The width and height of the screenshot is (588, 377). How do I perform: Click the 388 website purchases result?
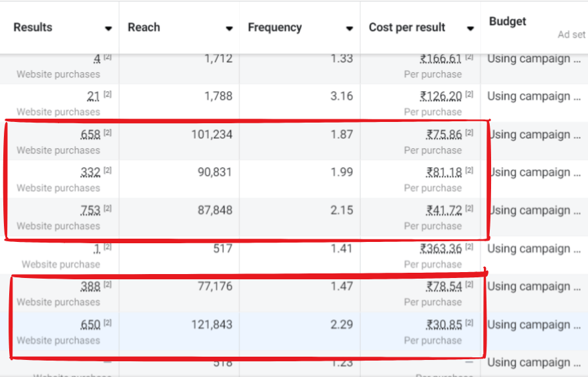coord(90,287)
